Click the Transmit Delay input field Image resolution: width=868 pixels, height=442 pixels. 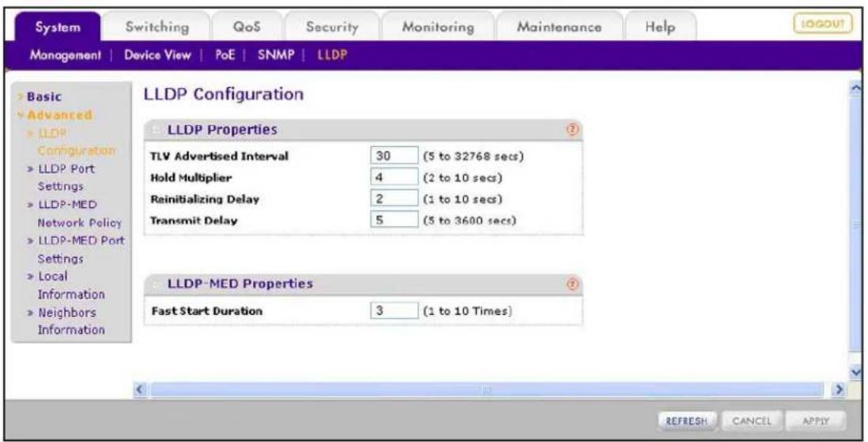(394, 219)
